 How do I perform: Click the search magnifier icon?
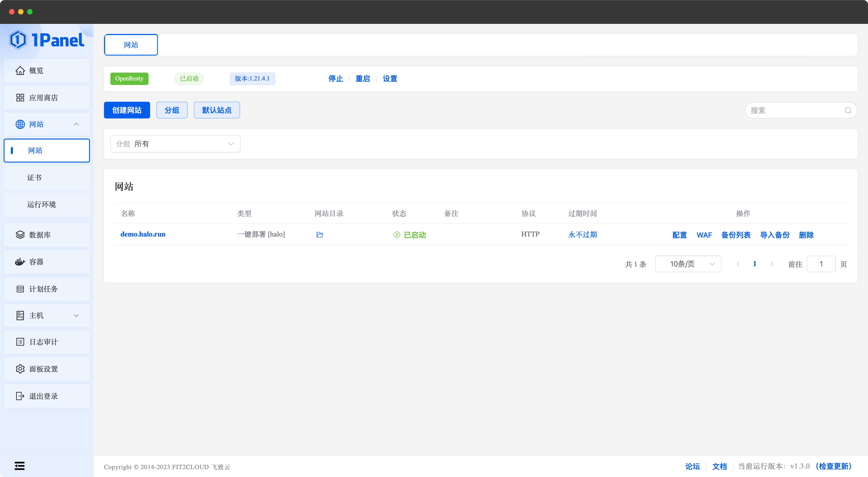[848, 110]
